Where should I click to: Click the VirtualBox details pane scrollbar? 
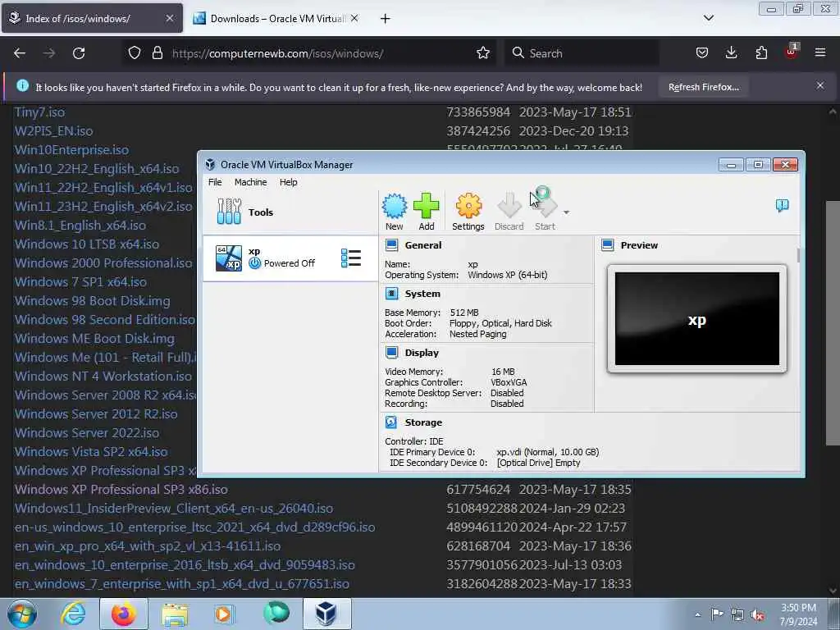click(798, 255)
